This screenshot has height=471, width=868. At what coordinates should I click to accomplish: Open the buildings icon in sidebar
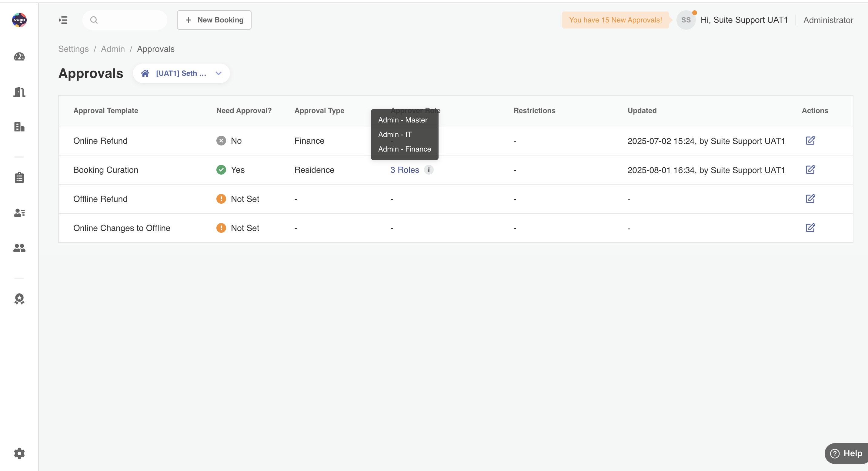[19, 127]
